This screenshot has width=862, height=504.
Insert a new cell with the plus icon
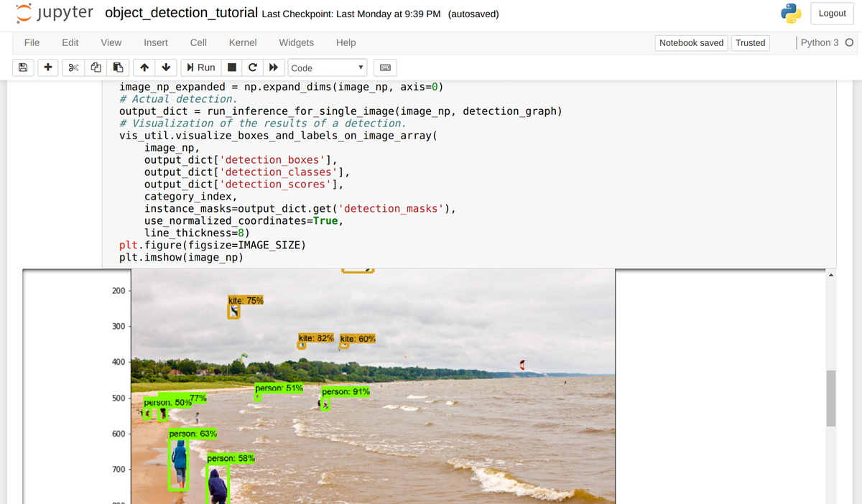(x=46, y=67)
